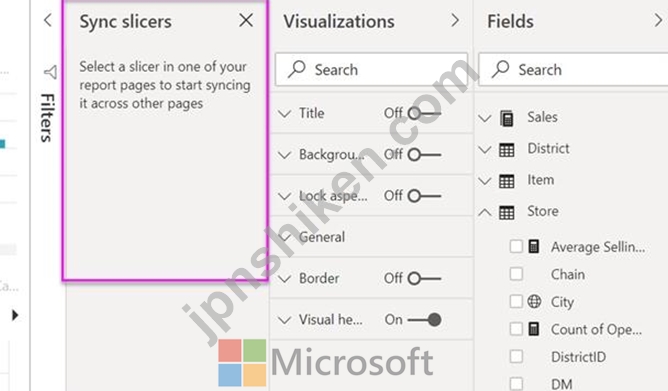The width and height of the screenshot is (668, 391).
Task: Click the Store table icon
Action: [507, 212]
